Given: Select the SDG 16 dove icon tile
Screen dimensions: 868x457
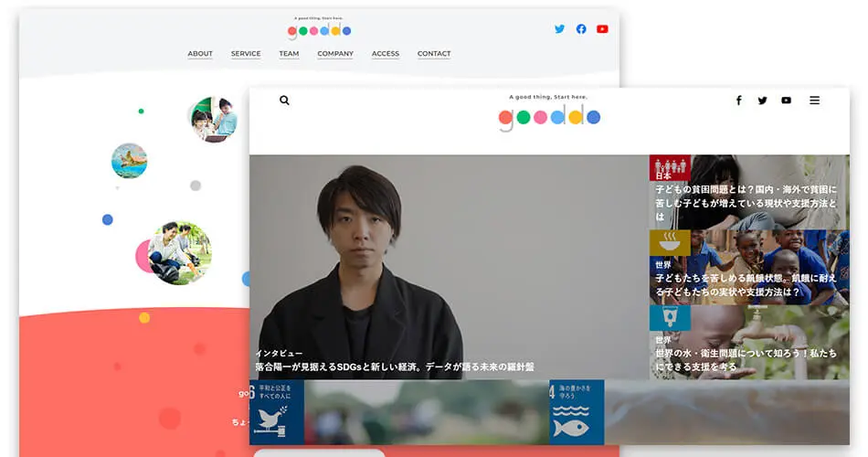Looking at the screenshot, I should pyautogui.click(x=276, y=412).
